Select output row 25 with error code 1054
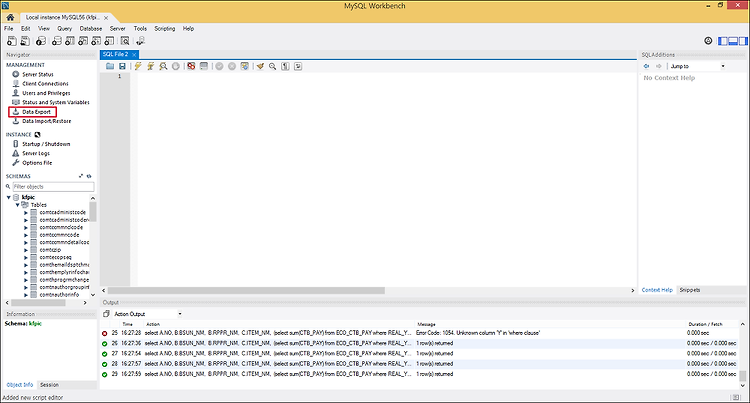The width and height of the screenshot is (750, 403). pyautogui.click(x=419, y=333)
